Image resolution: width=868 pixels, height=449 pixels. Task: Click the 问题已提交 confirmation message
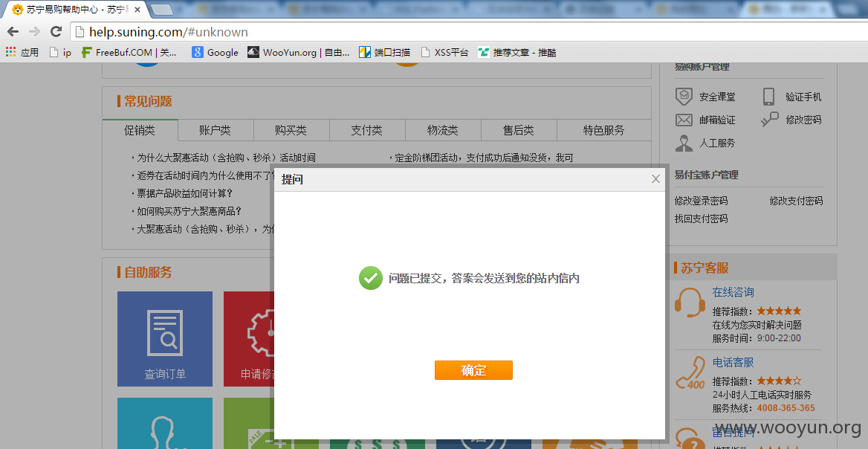484,279
